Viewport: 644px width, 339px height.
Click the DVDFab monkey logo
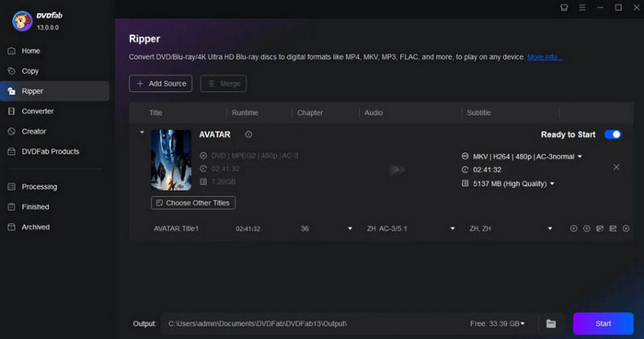22,21
